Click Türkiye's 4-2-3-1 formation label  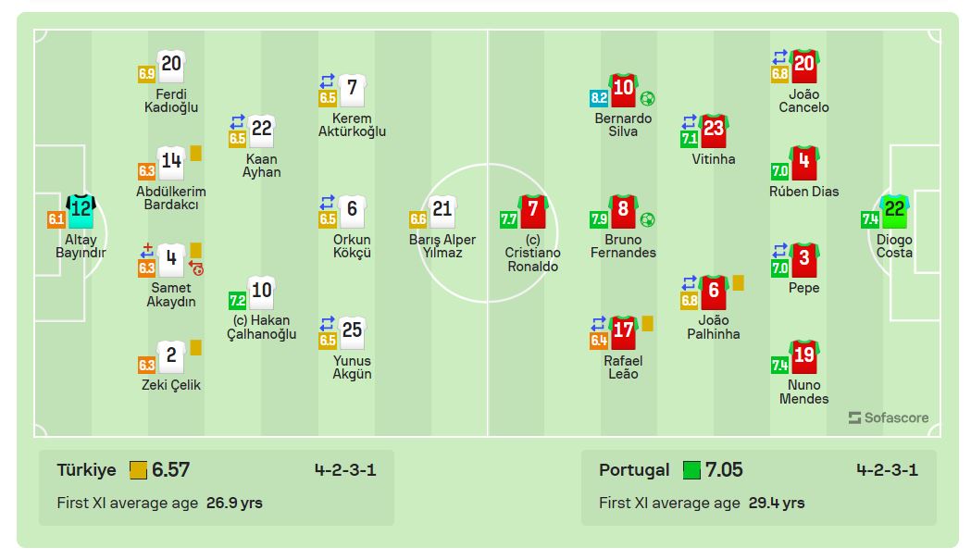344,469
